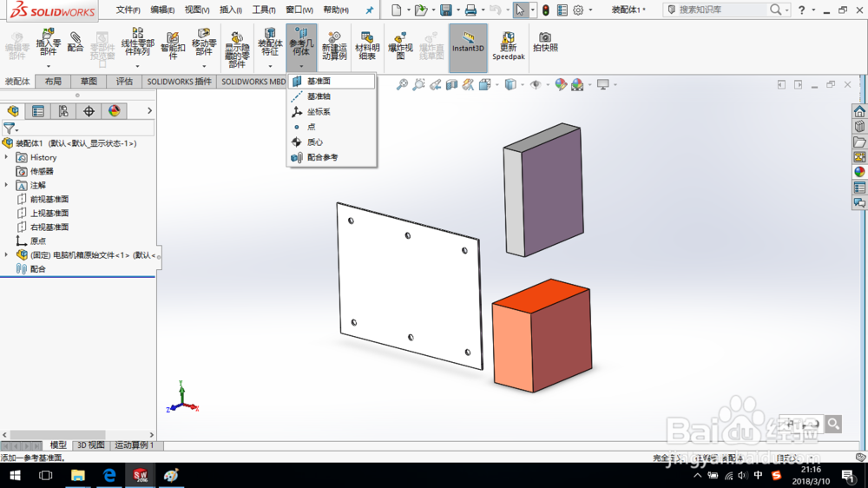Select 前视基准面 in the feature tree

click(x=49, y=199)
